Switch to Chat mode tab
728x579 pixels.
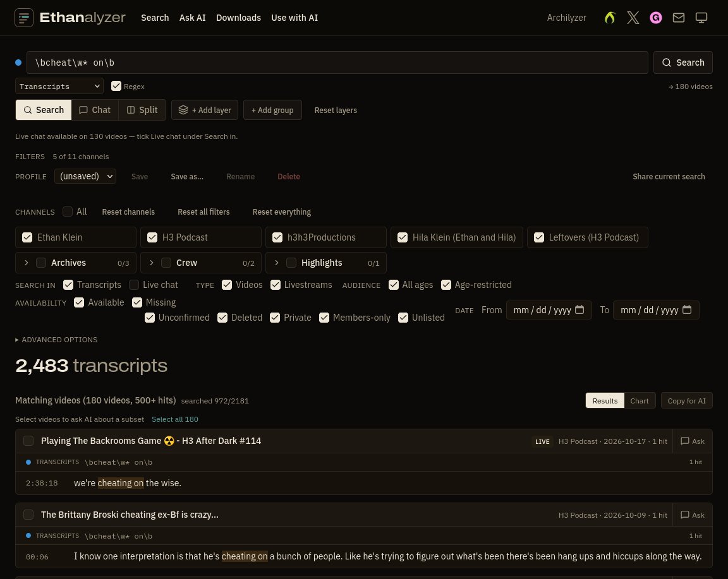coord(95,110)
